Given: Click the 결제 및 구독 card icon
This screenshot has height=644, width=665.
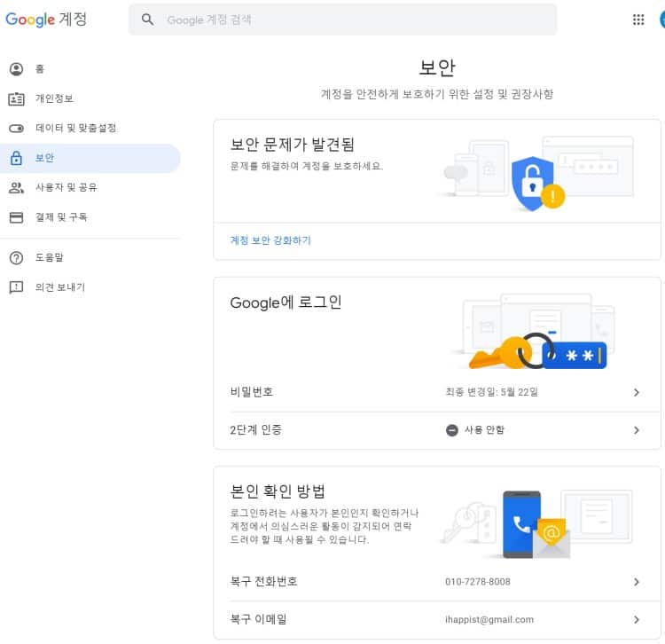Looking at the screenshot, I should [x=16, y=216].
